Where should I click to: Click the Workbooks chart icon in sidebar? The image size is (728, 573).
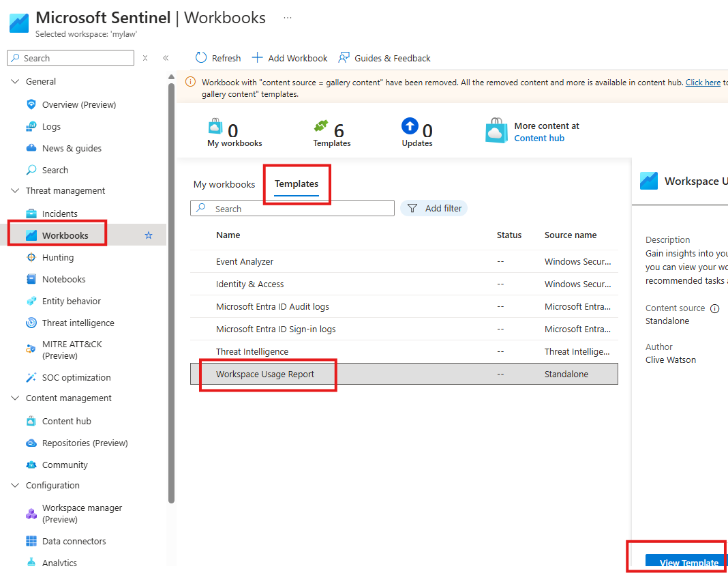(x=31, y=235)
